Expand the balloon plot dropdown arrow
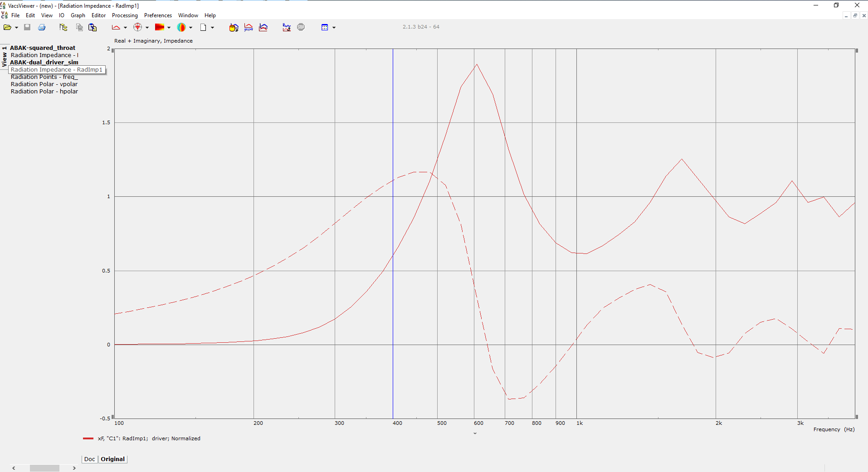The width and height of the screenshot is (868, 472). (x=190, y=28)
